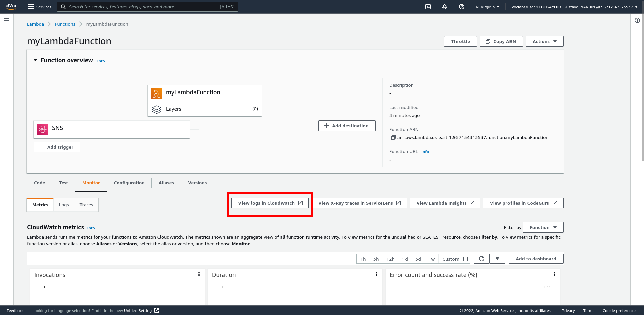
Task: Choose the Custom time range
Action: 454,259
